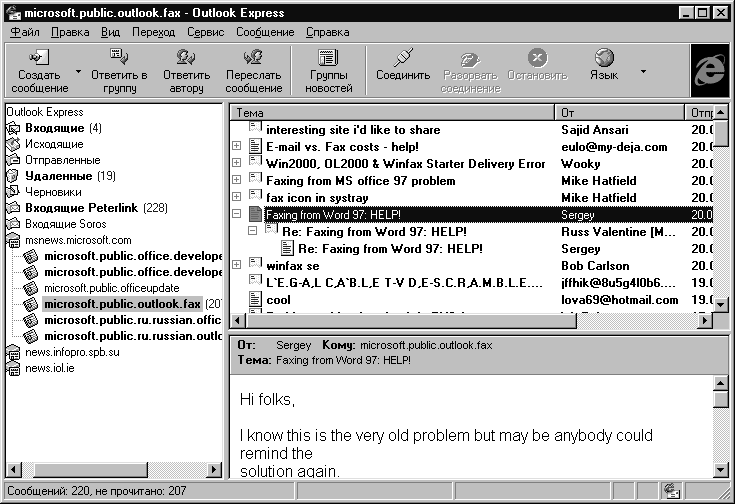Click the microsoft.public.officeupdate newsgroup icon
735x504 pixels.
[x=30, y=288]
